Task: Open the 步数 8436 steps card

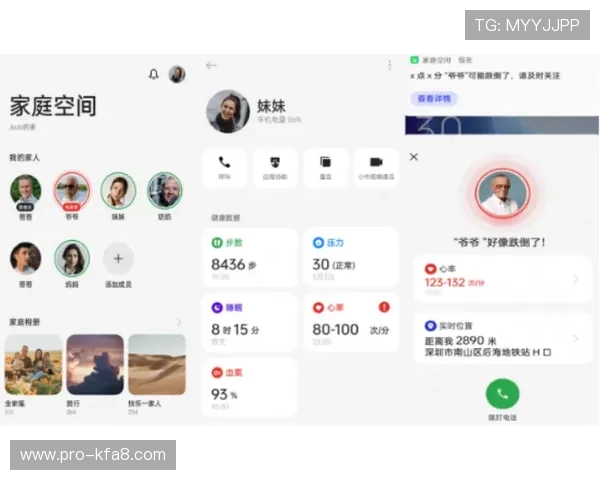Action: click(250, 257)
